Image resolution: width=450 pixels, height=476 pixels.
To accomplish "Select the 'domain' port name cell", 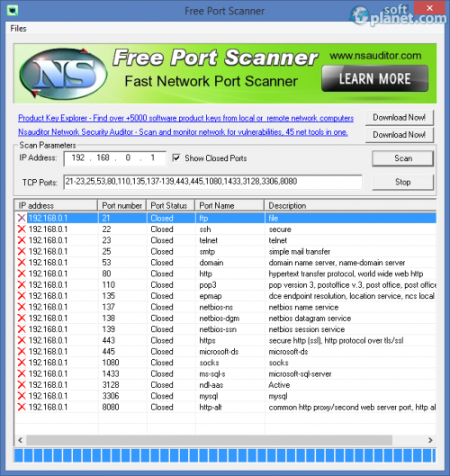I will [x=211, y=263].
